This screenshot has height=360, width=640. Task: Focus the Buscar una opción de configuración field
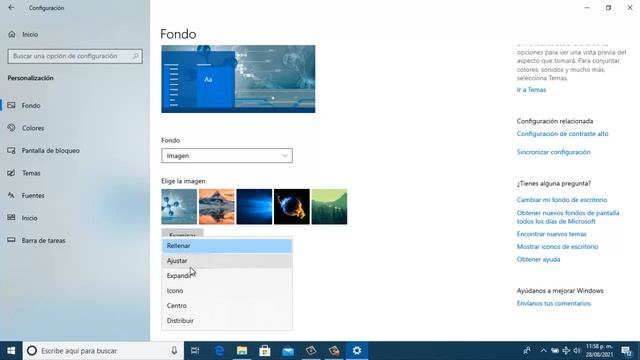(75, 56)
